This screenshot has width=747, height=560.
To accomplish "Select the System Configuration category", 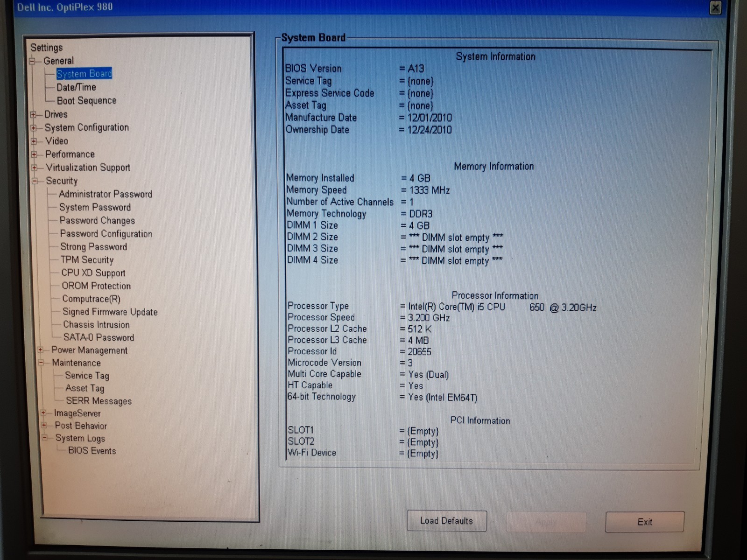I will pos(87,128).
